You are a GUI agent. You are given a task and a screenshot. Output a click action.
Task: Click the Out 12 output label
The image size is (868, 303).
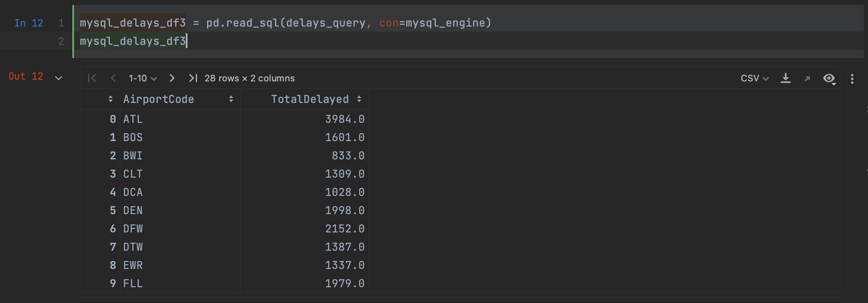click(x=26, y=76)
